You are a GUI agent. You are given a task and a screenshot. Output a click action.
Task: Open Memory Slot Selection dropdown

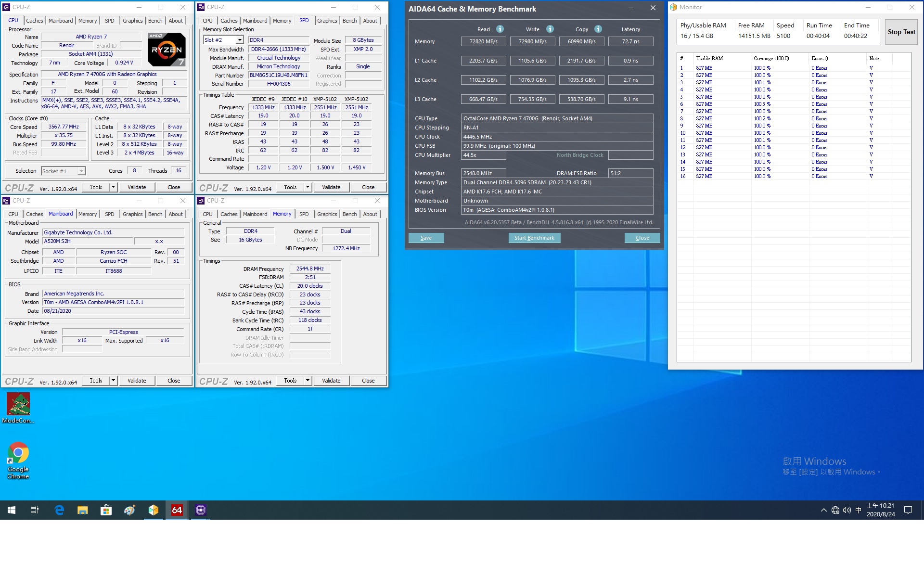click(240, 40)
